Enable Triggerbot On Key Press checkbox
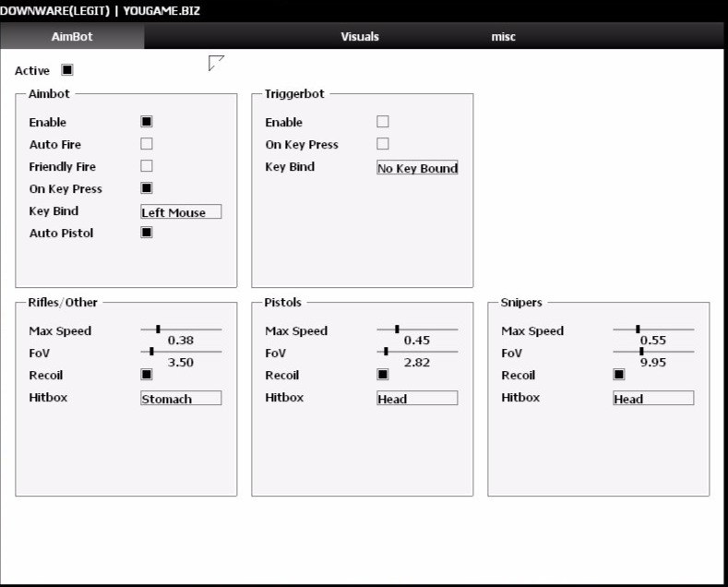This screenshot has height=587, width=728. coord(383,144)
